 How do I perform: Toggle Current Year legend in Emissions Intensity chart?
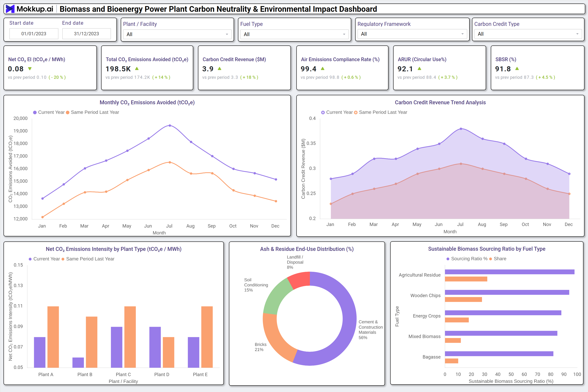pyautogui.click(x=44, y=259)
